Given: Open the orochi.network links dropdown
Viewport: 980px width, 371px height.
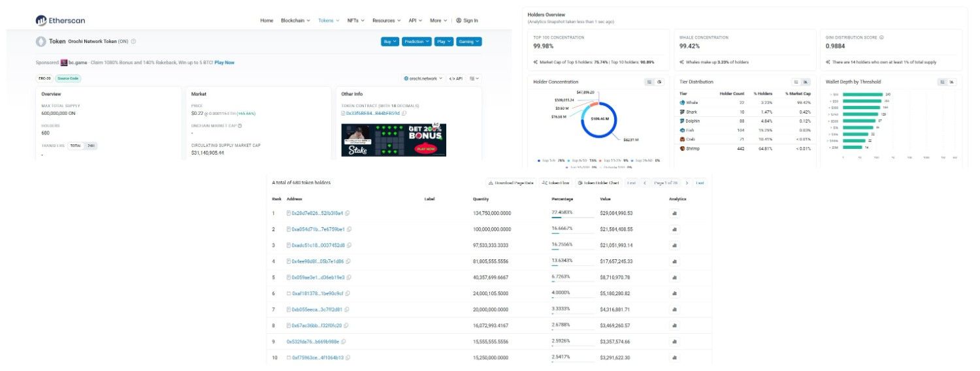Looking at the screenshot, I should [x=423, y=78].
